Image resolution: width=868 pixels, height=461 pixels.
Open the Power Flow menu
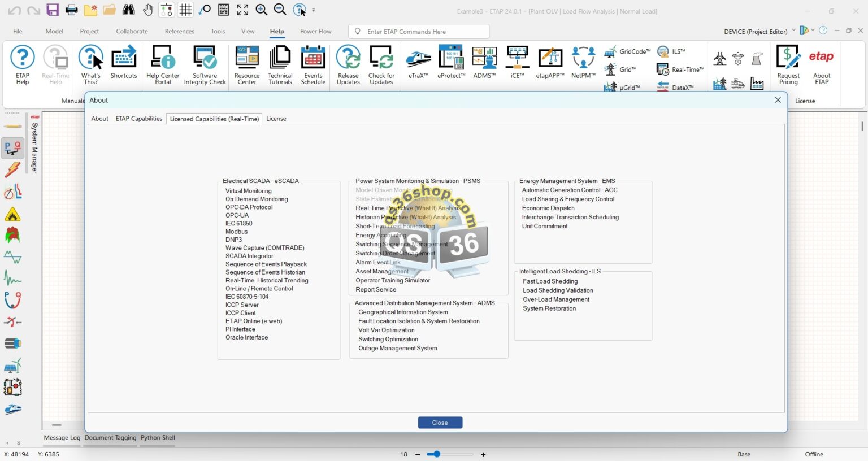click(x=315, y=31)
